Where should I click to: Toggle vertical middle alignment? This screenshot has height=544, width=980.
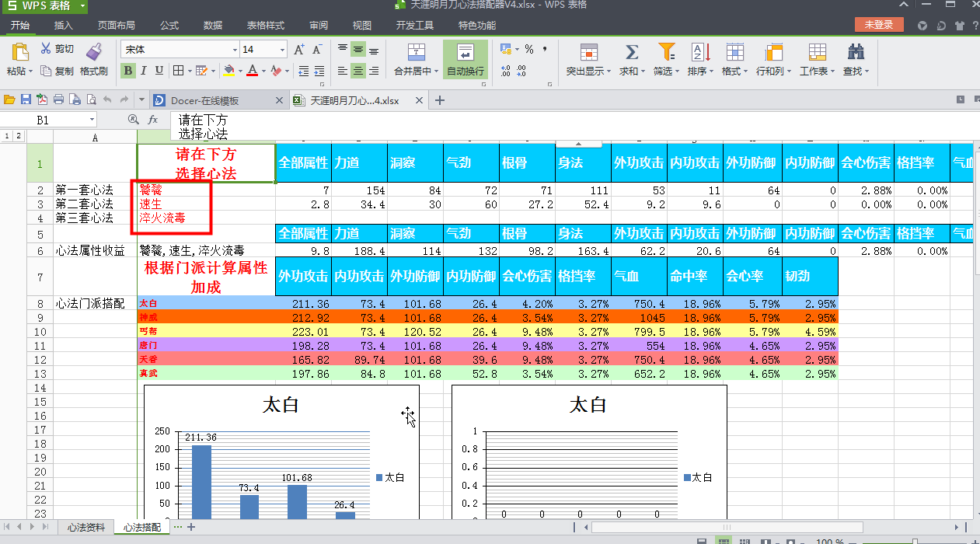coord(358,49)
